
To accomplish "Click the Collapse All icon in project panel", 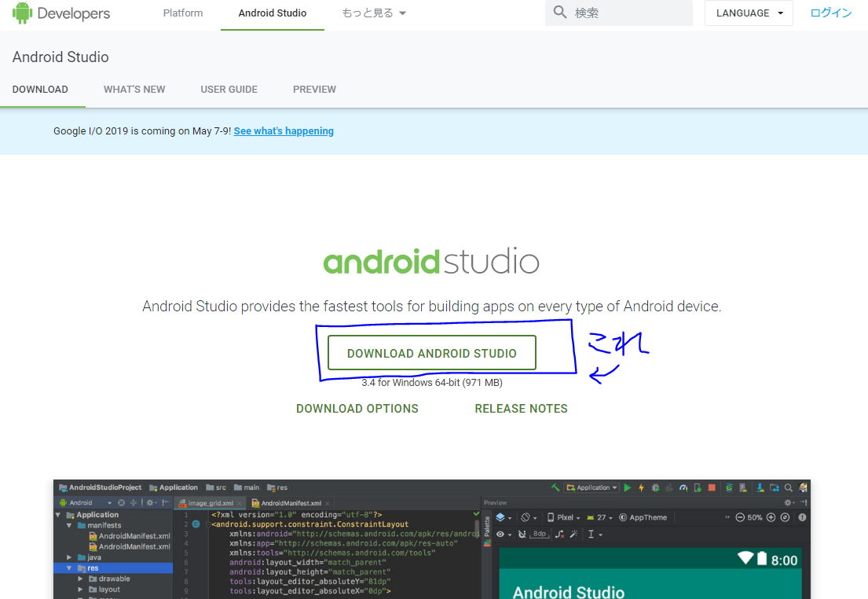I will coord(133,502).
